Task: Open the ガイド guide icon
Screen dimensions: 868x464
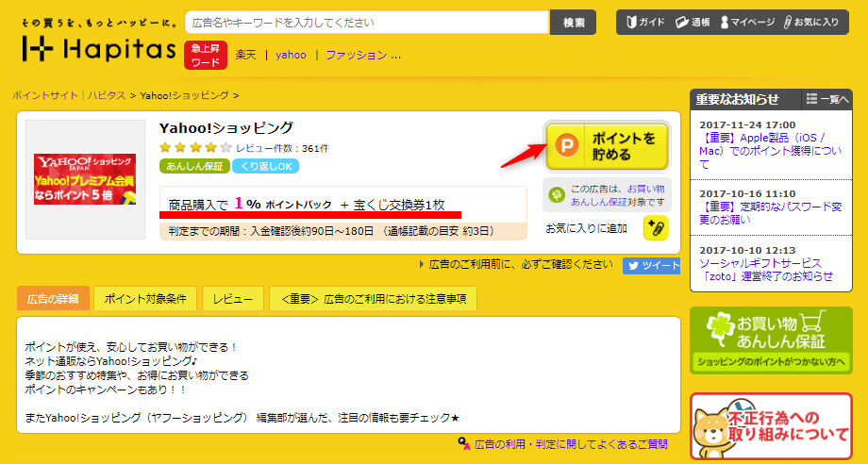Action: [643, 22]
